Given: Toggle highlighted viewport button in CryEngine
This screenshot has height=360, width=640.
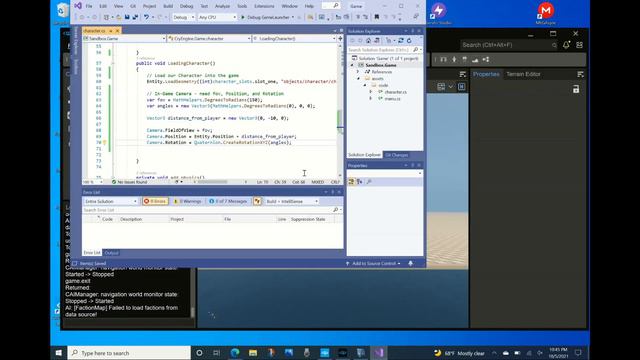Looking at the screenshot, I should pos(461,87).
